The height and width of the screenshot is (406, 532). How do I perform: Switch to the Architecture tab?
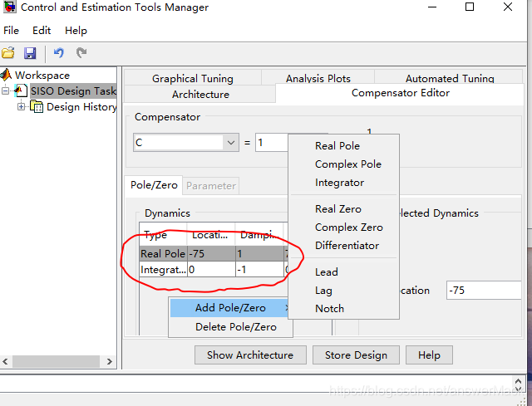[200, 94]
